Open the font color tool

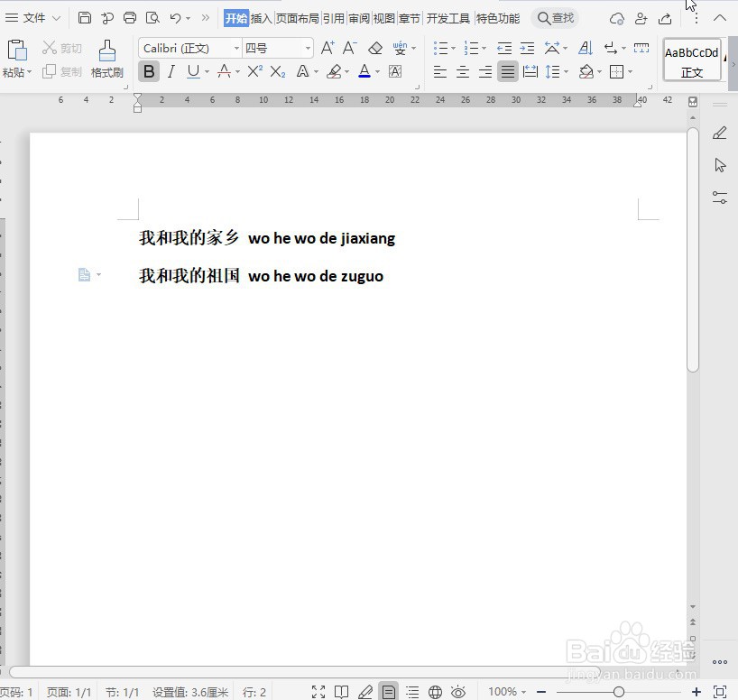pos(365,71)
